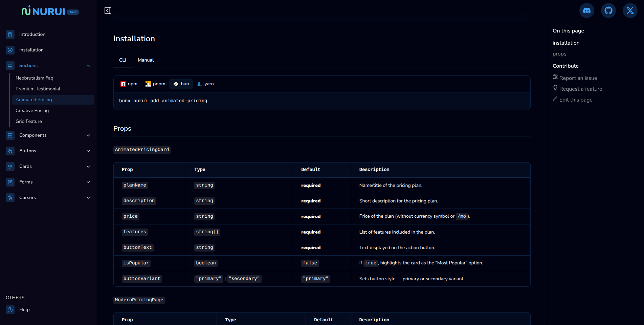Select Animated Pricing in sidebar
The height and width of the screenshot is (325, 644).
pyautogui.click(x=53, y=100)
